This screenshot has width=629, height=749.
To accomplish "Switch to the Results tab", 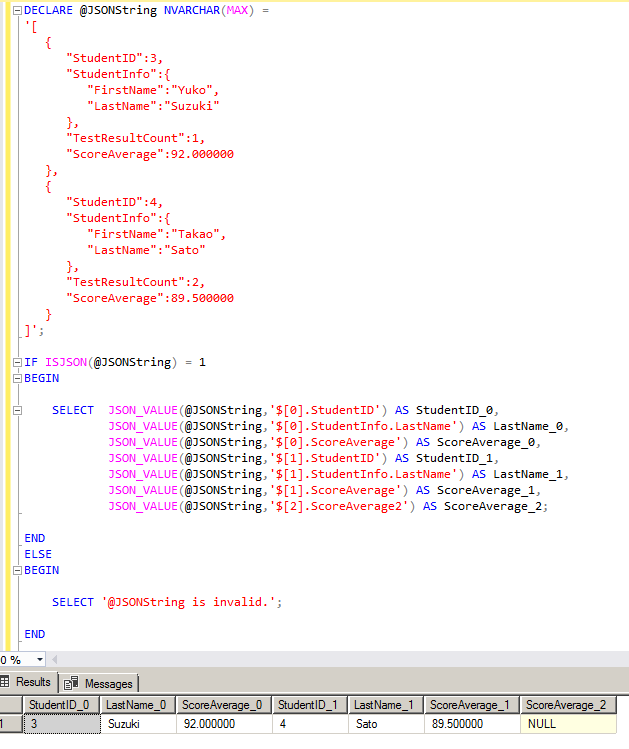I will (33, 682).
